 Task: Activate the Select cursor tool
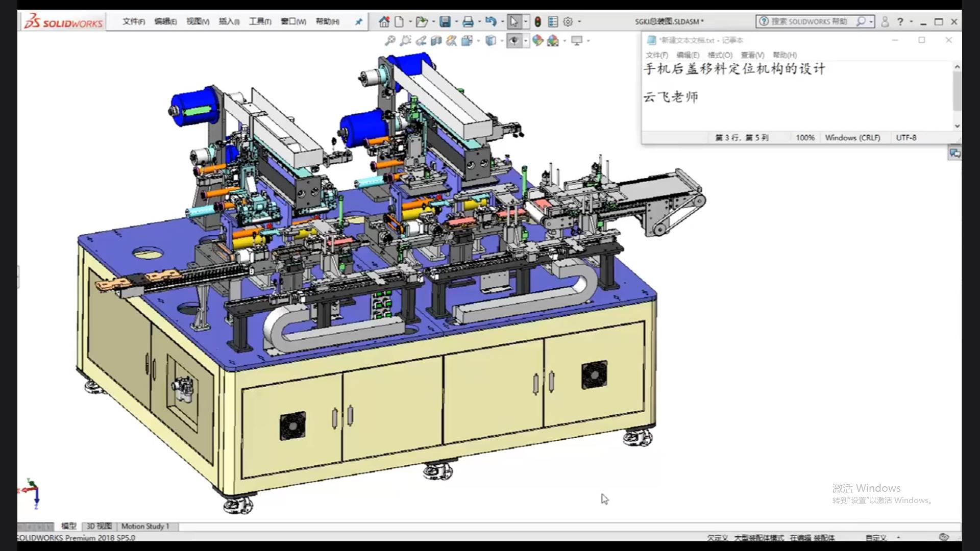[x=514, y=21]
